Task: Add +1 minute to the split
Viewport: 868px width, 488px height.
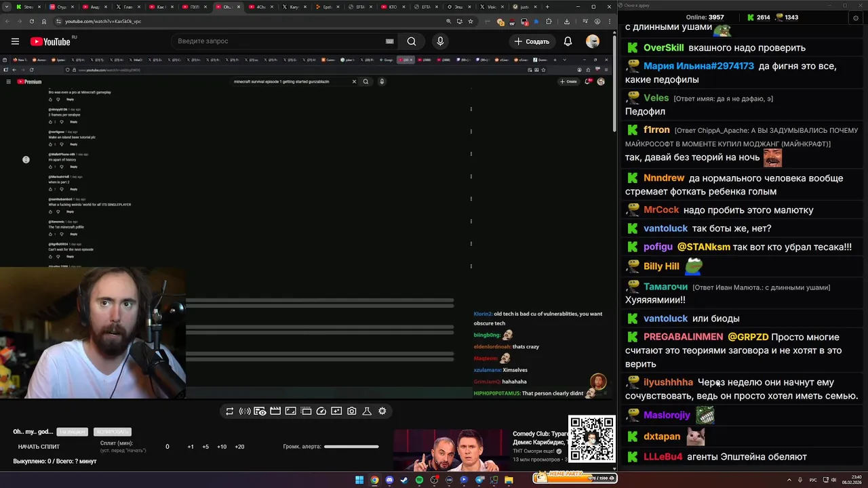Action: click(191, 447)
